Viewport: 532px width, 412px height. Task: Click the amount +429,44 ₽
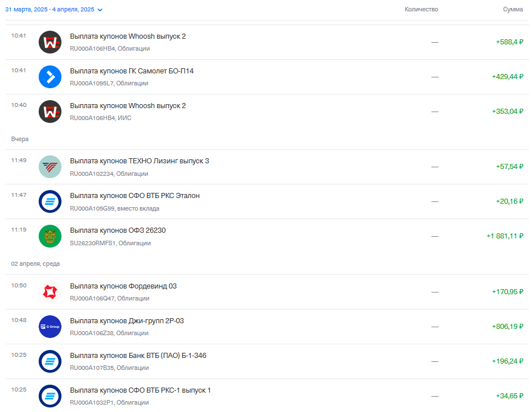coord(508,77)
